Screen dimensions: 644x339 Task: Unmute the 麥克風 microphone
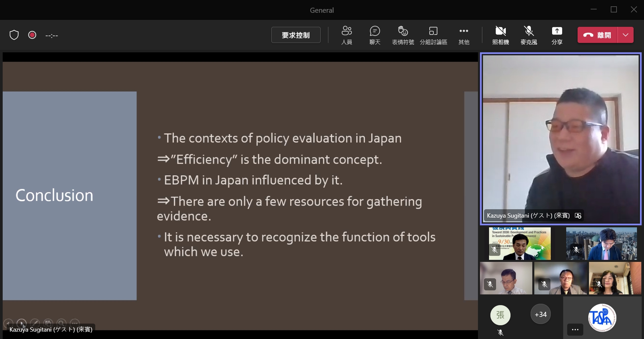pyautogui.click(x=529, y=35)
